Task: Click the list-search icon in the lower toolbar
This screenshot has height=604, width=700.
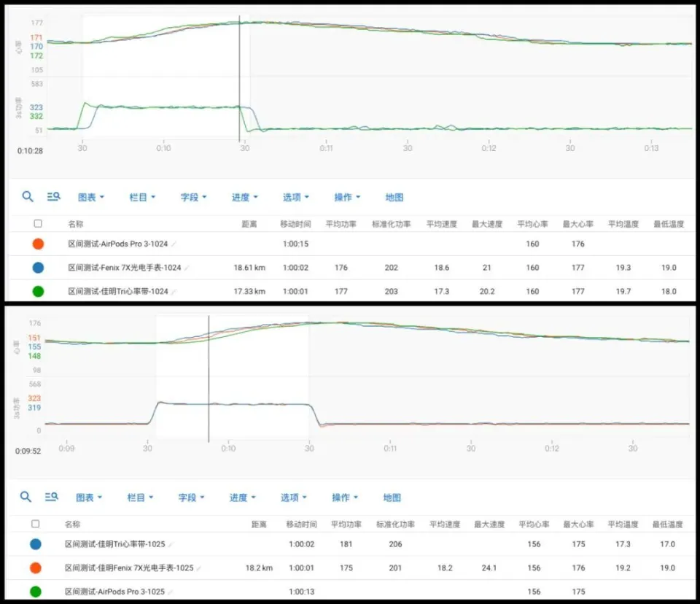Action: (x=51, y=497)
